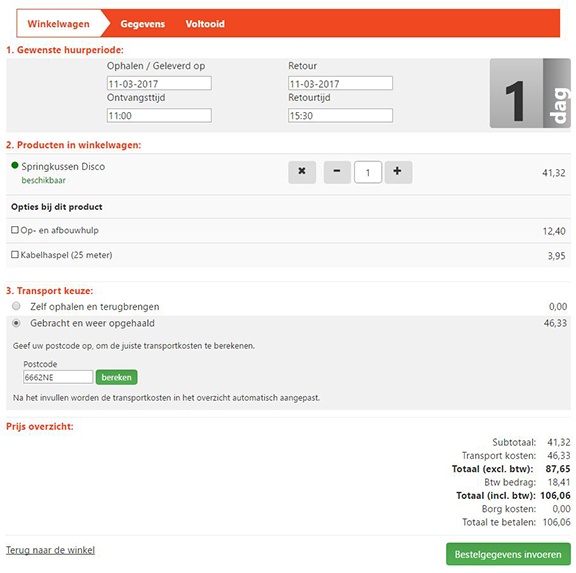Click into the Postcode input field
The image size is (576, 573).
pyautogui.click(x=58, y=377)
